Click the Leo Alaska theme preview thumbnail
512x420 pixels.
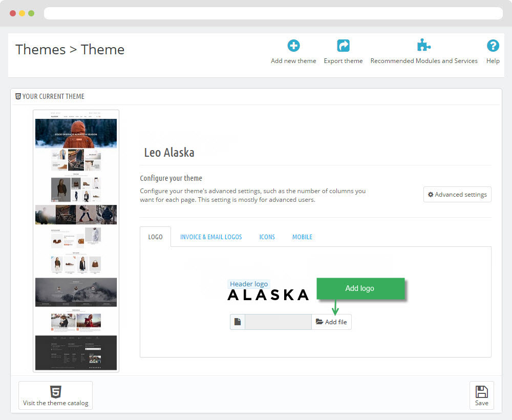[76, 241]
